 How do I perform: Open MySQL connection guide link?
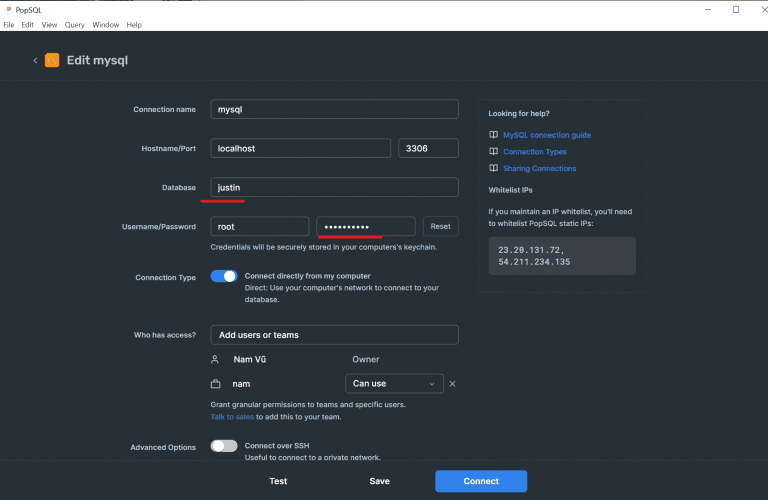click(x=547, y=135)
